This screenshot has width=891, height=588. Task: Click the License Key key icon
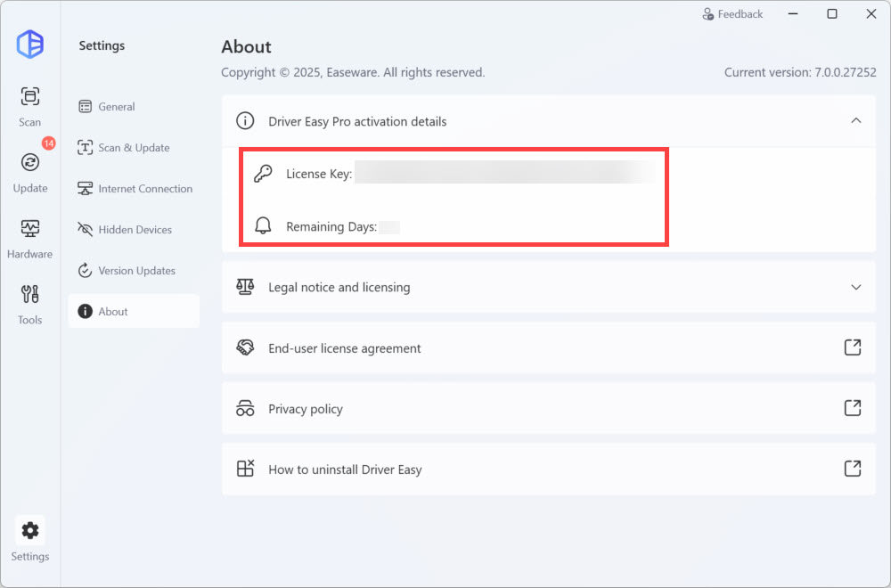pyautogui.click(x=263, y=173)
